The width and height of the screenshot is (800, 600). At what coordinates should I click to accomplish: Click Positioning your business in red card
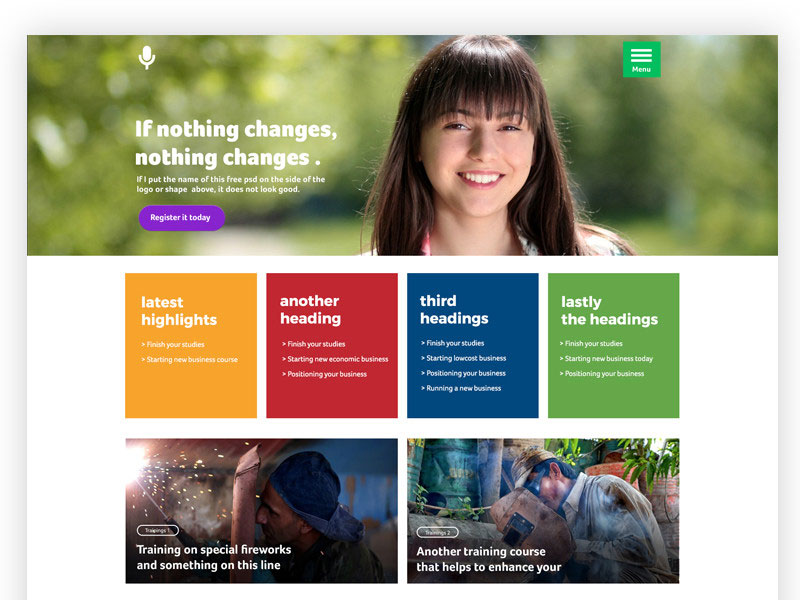(324, 374)
